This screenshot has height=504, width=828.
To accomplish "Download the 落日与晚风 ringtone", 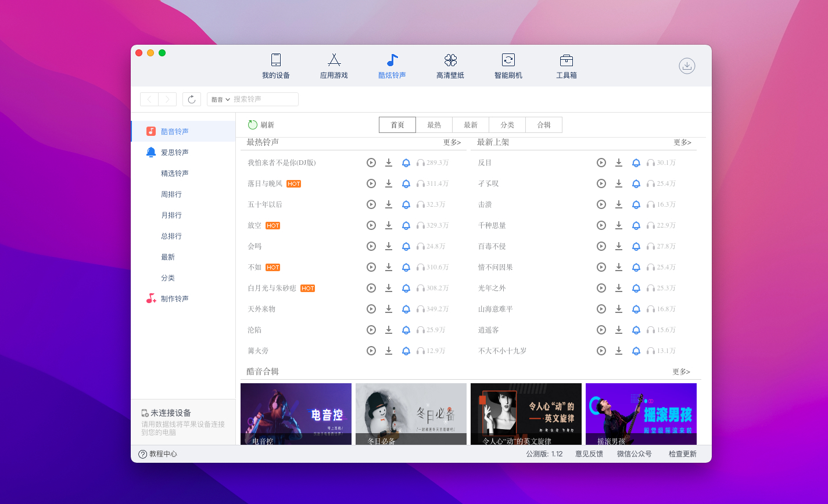I will coord(389,183).
